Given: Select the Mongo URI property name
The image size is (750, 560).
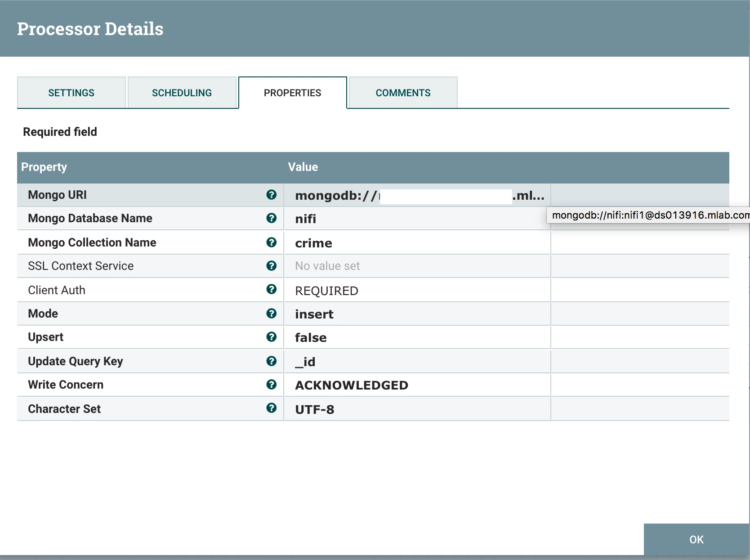Looking at the screenshot, I should point(58,195).
